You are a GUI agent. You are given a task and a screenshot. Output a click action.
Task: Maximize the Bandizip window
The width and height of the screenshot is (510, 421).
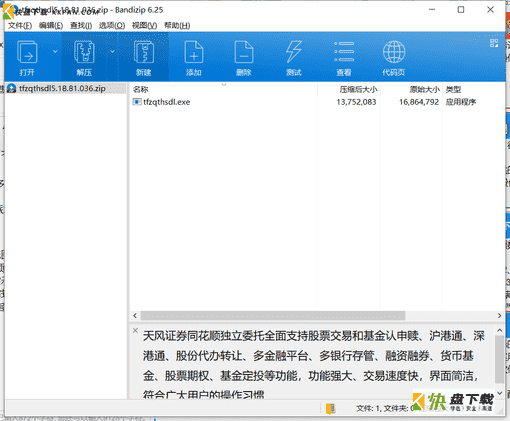point(461,10)
